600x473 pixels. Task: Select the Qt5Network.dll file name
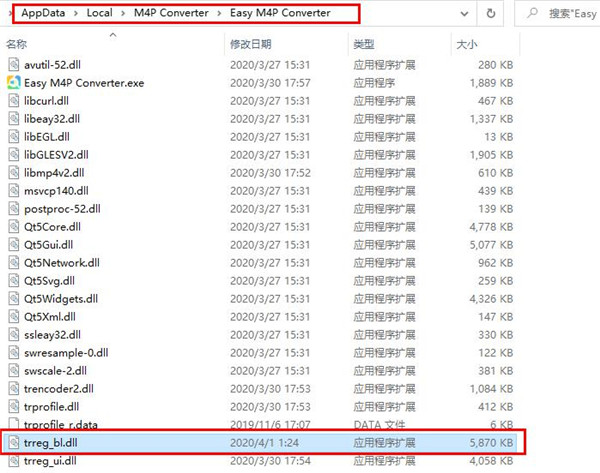coord(62,263)
